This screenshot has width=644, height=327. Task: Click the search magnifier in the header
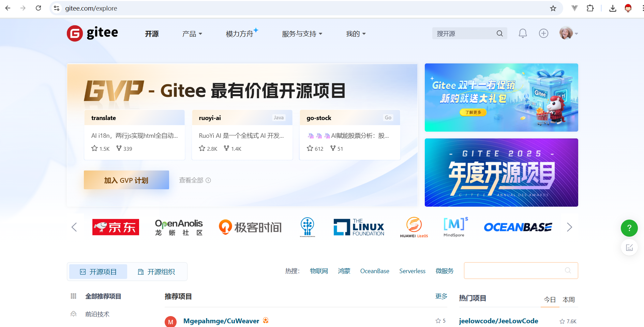click(499, 33)
